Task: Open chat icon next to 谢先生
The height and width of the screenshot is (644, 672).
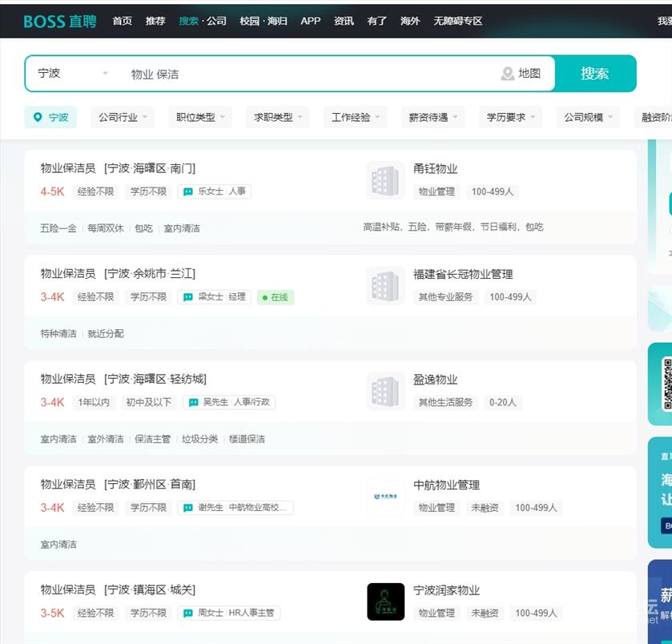Action: pyautogui.click(x=187, y=508)
